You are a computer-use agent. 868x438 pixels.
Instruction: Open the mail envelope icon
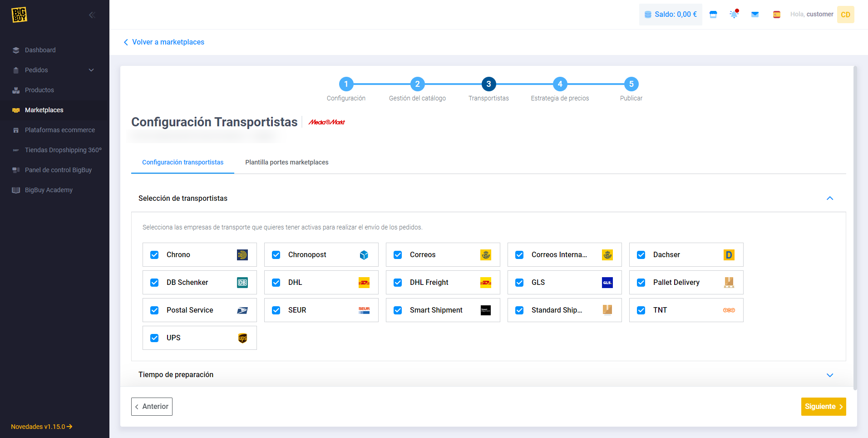755,15
